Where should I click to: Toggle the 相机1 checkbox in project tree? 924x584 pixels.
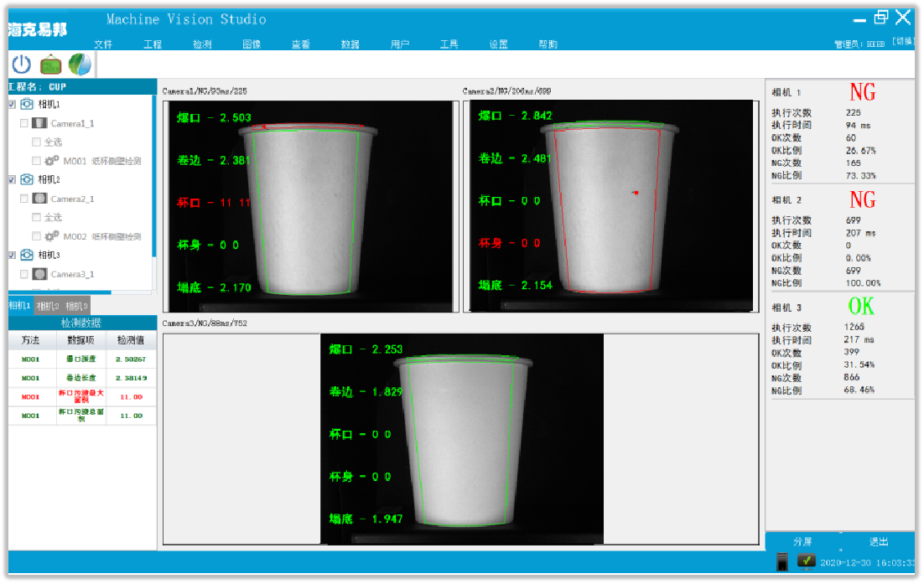pos(12,104)
